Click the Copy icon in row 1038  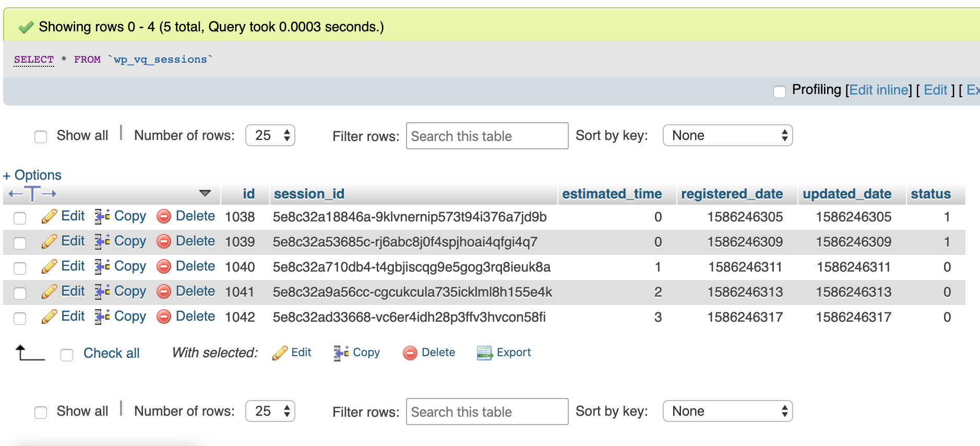[x=102, y=216]
